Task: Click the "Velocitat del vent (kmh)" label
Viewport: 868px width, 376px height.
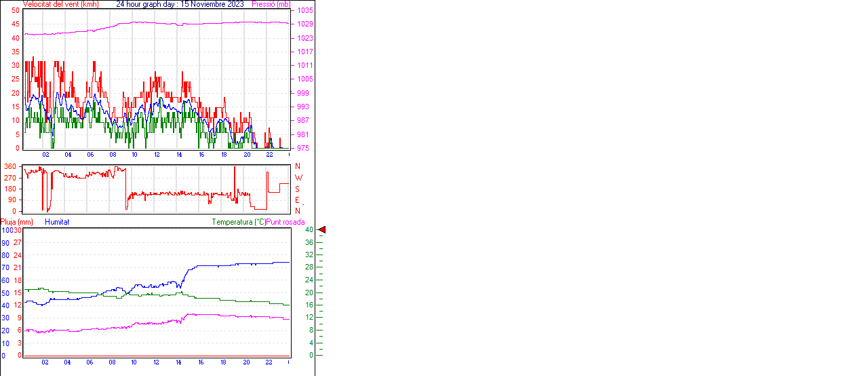Action: point(61,4)
